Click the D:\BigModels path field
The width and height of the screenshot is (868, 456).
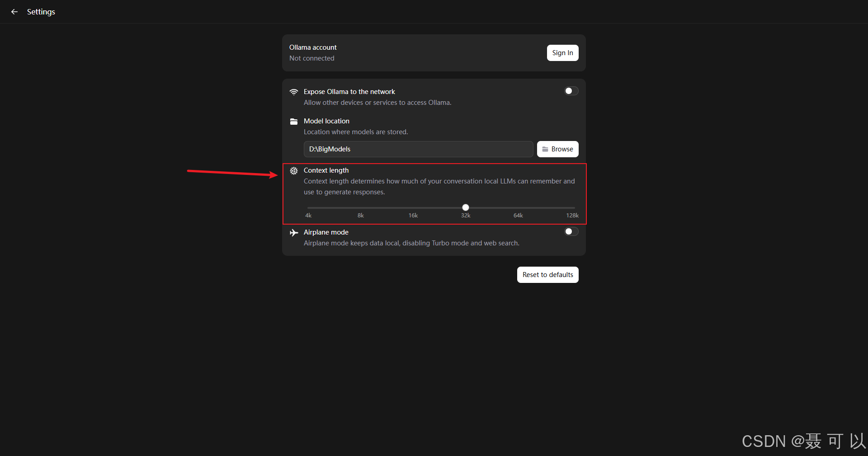pos(418,149)
